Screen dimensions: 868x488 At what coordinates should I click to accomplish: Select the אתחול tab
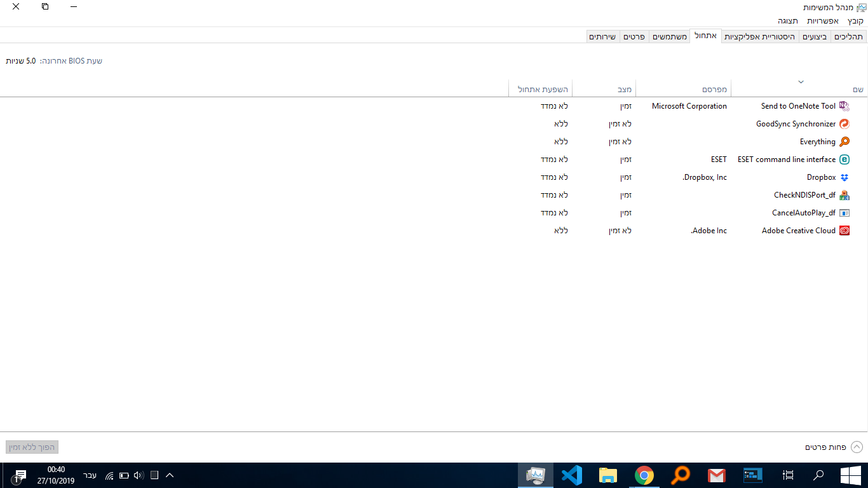705,36
